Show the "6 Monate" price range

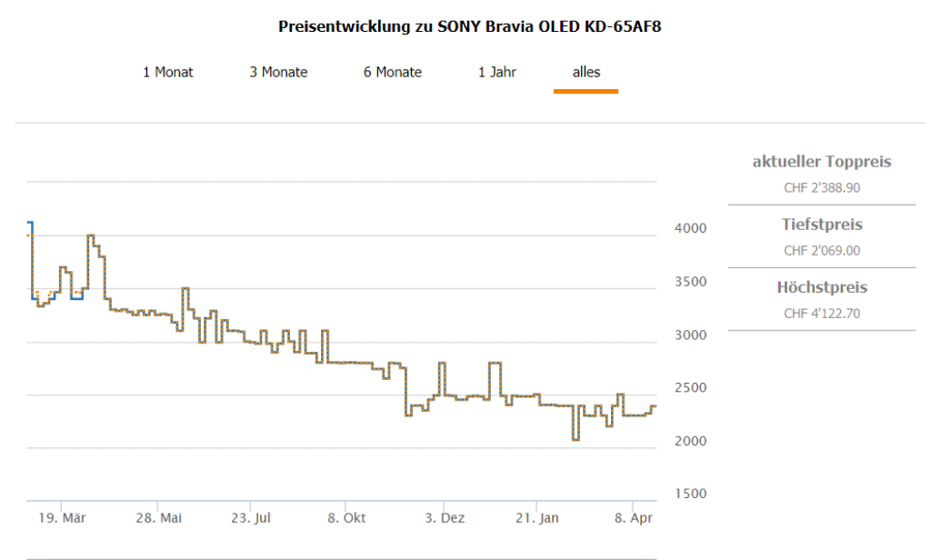tap(393, 73)
